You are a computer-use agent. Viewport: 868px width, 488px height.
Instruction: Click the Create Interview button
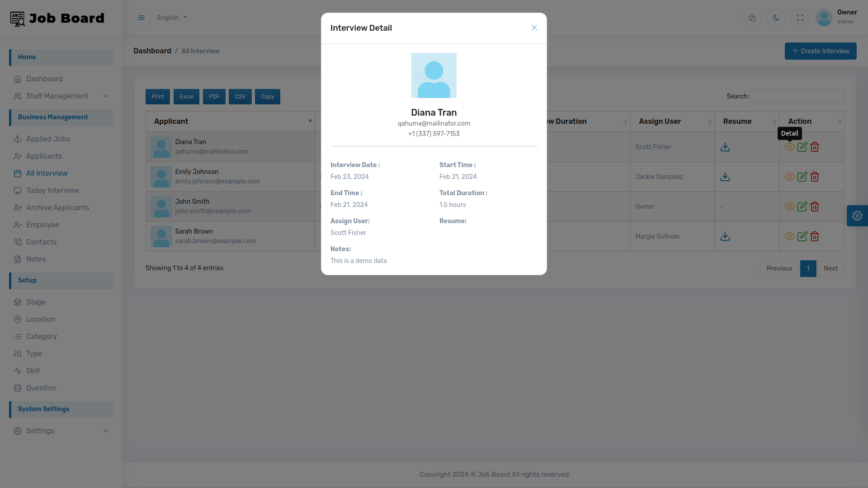coord(820,51)
